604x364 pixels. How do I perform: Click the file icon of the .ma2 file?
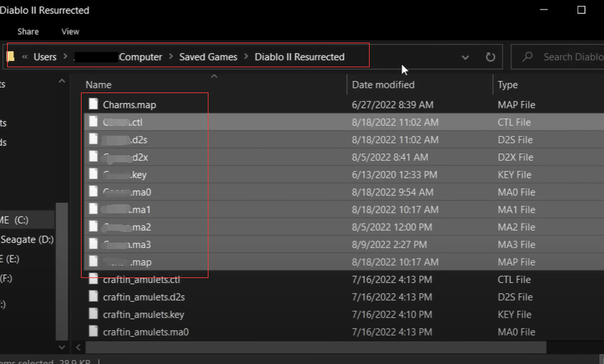[93, 227]
